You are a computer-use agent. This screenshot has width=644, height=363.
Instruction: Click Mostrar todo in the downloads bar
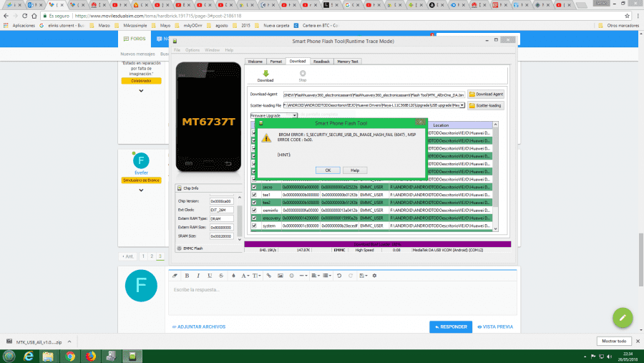click(614, 342)
